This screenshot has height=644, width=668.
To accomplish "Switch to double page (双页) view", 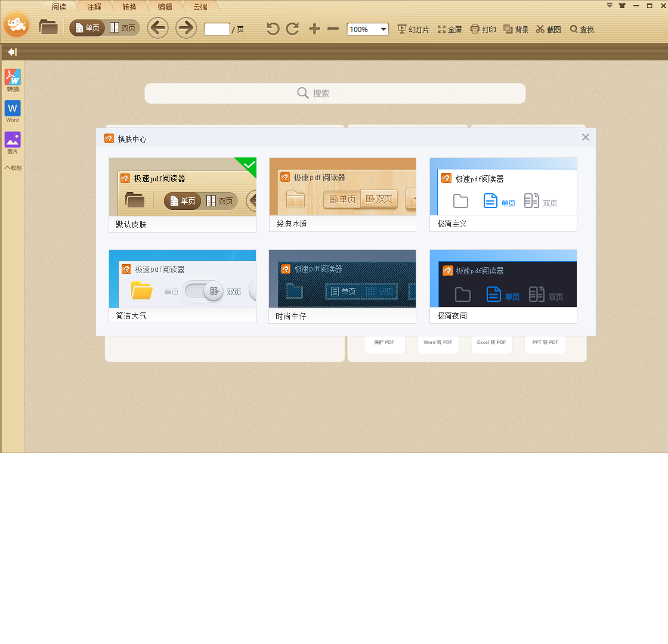I will pos(123,28).
